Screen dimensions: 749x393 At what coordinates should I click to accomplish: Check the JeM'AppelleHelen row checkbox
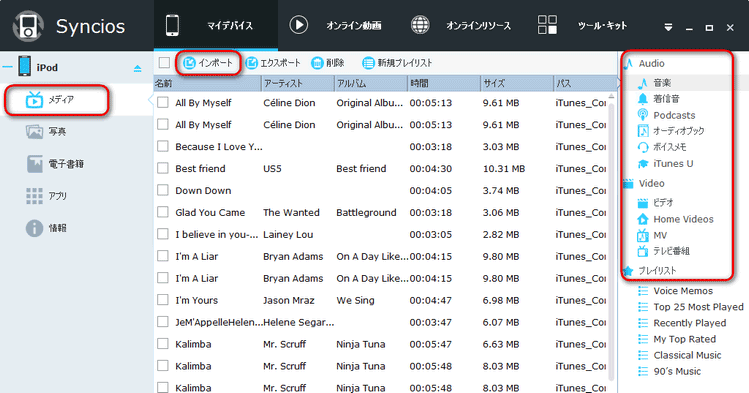pos(163,322)
